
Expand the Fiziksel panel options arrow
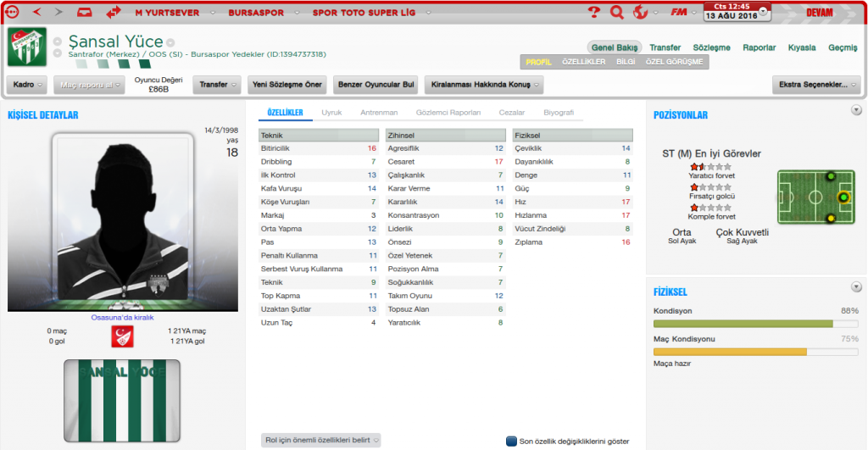pos(856,286)
